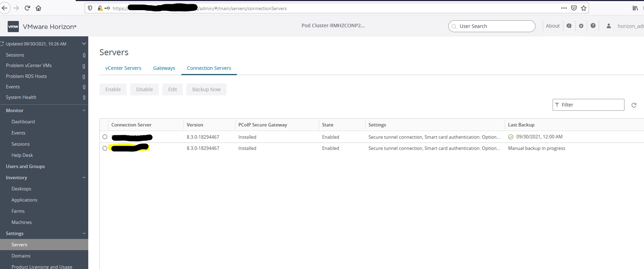Viewport: 644px width, 269px height.
Task: Open Help Desk in the sidebar
Action: pyautogui.click(x=22, y=155)
